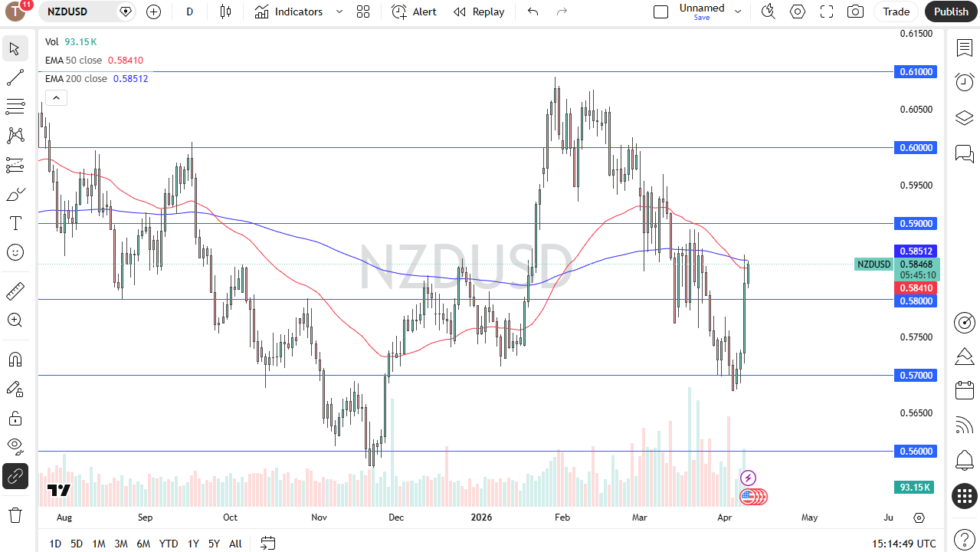Screen dimensions: 980x552
Task: Lock all drawings
Action: pyautogui.click(x=15, y=418)
